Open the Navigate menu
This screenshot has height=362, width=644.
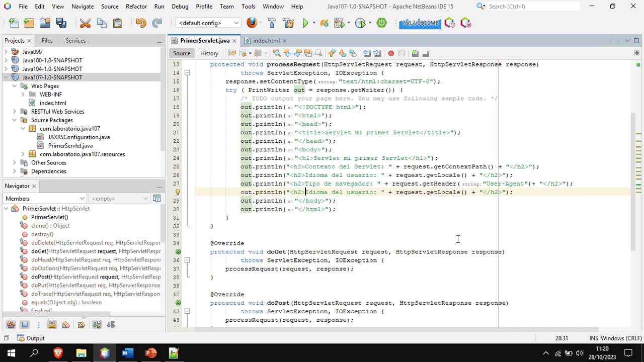coord(83,7)
